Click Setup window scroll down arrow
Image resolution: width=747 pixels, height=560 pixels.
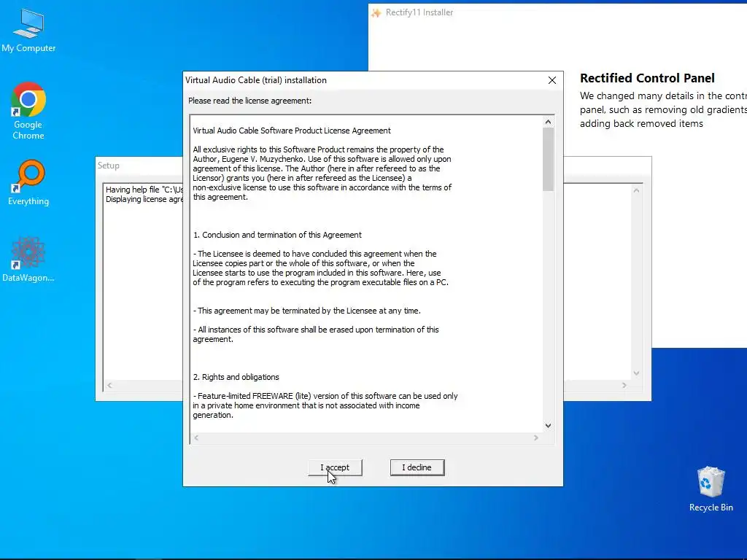pyautogui.click(x=636, y=373)
